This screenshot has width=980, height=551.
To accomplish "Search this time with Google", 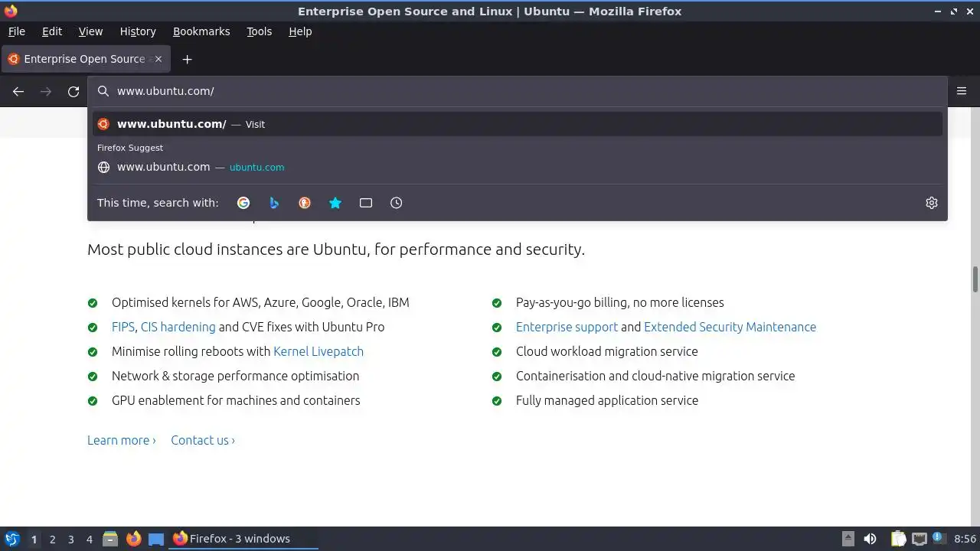I will coord(243,203).
